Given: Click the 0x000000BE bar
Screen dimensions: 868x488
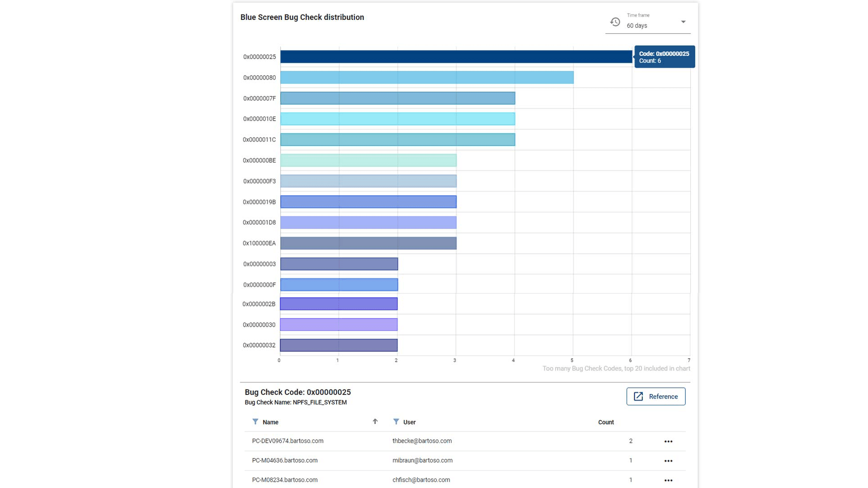Looking at the screenshot, I should click(368, 160).
